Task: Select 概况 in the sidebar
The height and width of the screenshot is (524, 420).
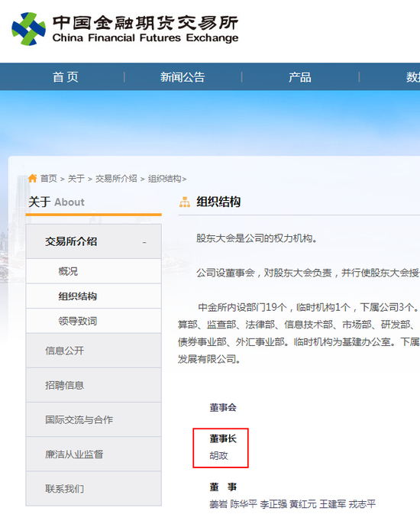Action: tap(94, 271)
